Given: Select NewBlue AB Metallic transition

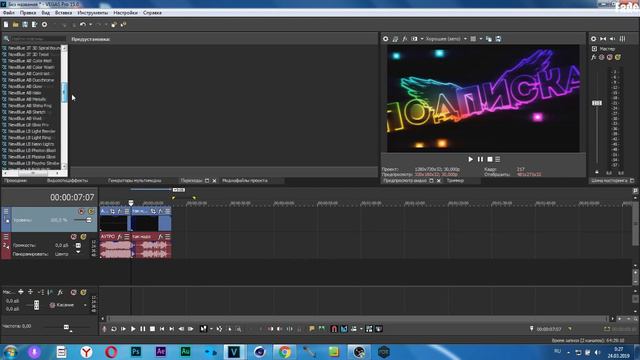Looking at the screenshot, I should coord(27,99).
